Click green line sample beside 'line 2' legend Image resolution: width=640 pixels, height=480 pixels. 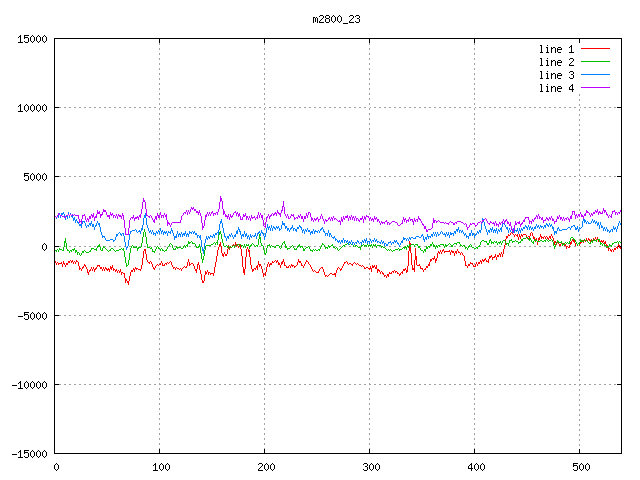tap(596, 62)
